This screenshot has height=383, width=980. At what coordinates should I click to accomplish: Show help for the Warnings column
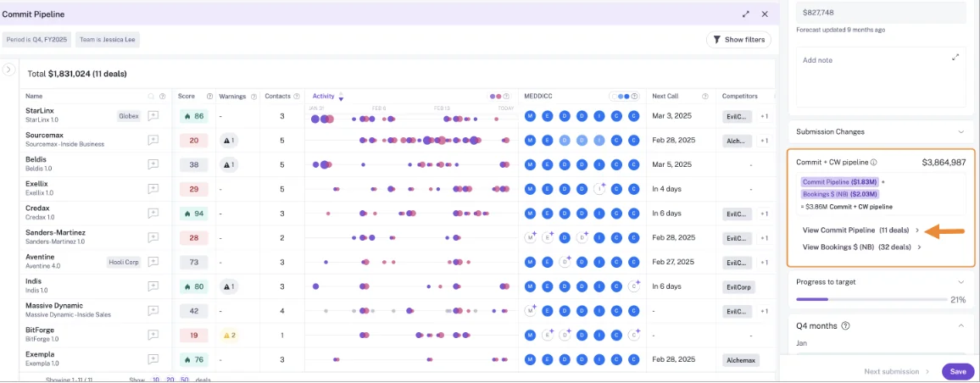[253, 97]
